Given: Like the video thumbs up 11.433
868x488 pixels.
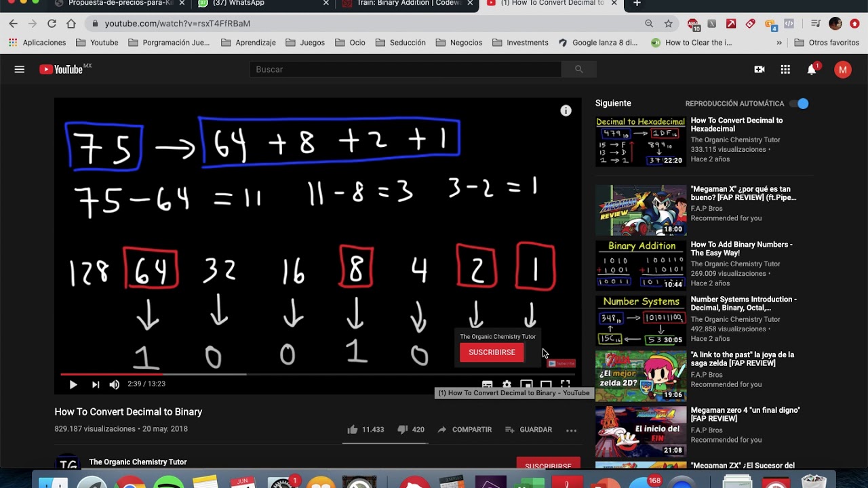Looking at the screenshot, I should point(366,430).
